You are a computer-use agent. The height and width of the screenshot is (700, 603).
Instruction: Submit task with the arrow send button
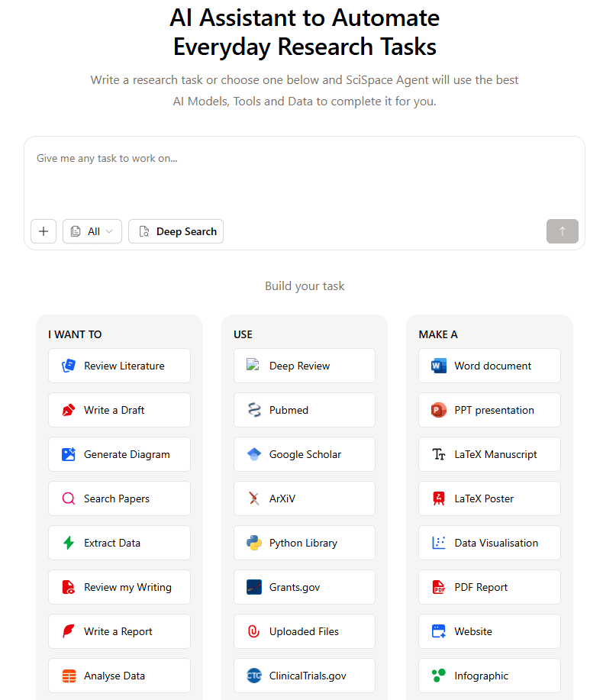pos(563,231)
